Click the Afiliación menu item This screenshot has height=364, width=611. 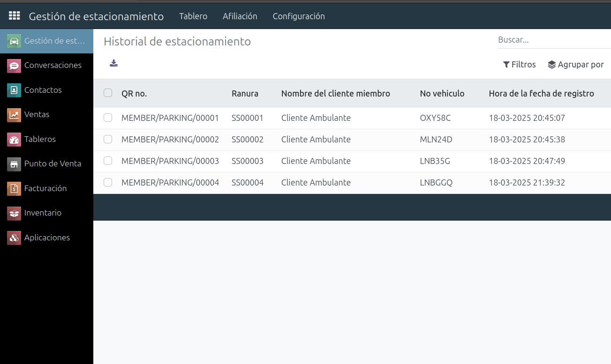[240, 16]
